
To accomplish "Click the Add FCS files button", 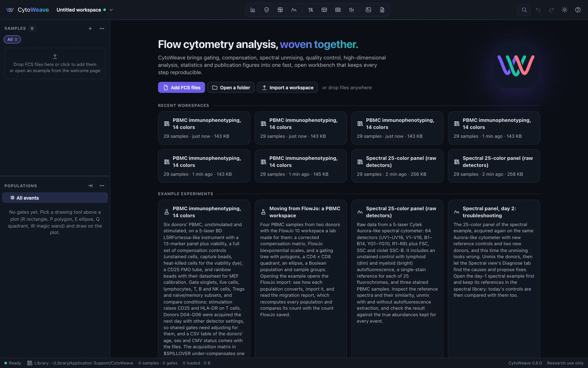I will [x=181, y=87].
